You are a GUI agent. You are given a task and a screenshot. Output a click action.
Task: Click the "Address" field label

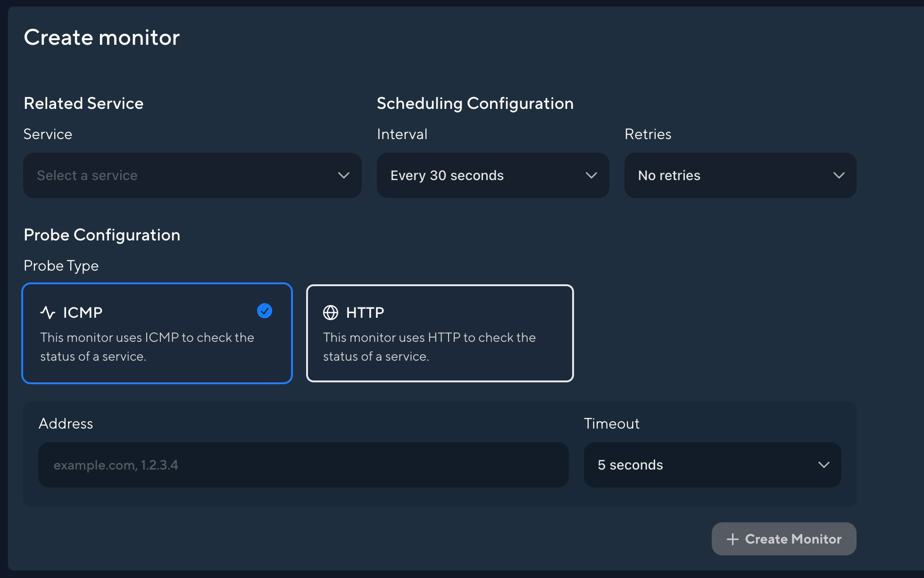tap(66, 423)
